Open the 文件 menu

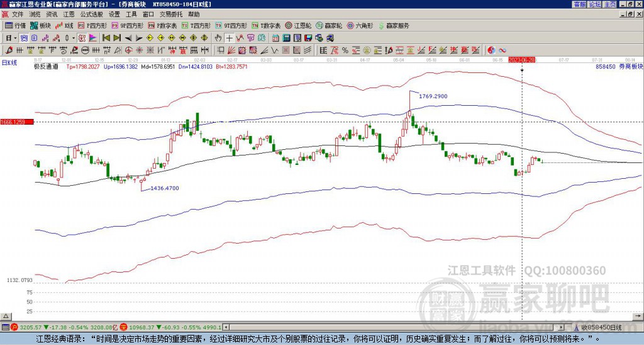pyautogui.click(x=17, y=14)
